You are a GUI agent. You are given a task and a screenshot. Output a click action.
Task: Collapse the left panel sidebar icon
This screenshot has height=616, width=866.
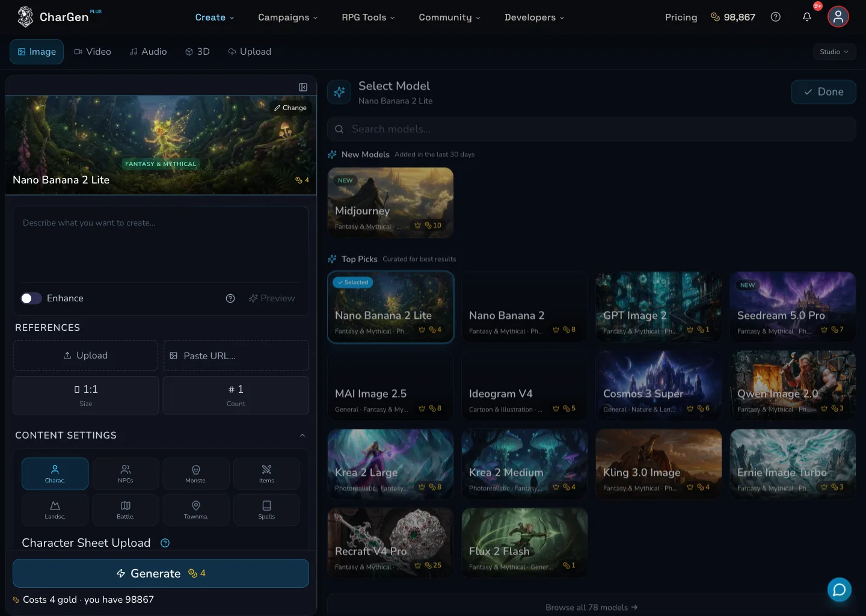303,87
